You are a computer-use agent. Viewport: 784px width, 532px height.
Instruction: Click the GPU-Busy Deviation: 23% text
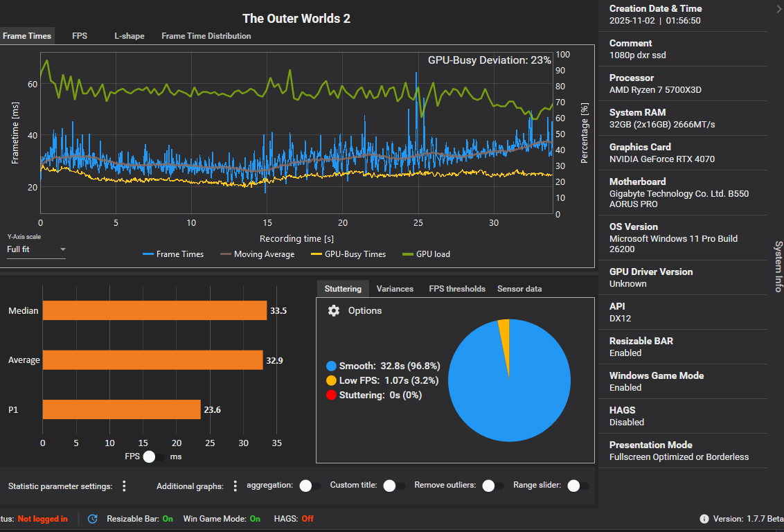tap(490, 60)
